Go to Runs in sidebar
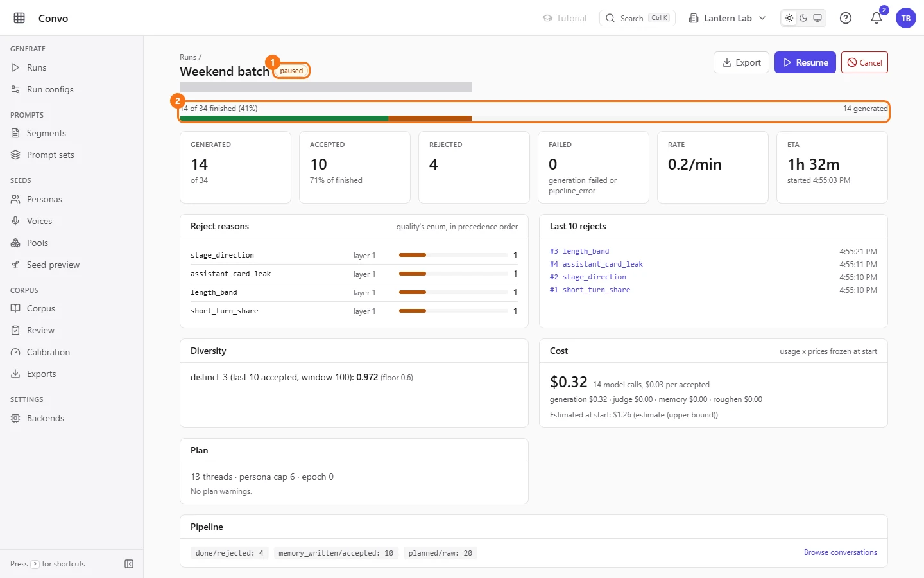924x578 pixels. click(71, 67)
